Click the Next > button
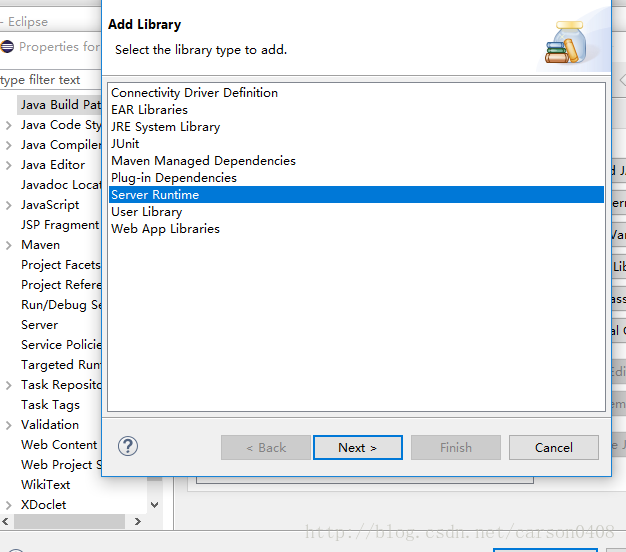 358,447
